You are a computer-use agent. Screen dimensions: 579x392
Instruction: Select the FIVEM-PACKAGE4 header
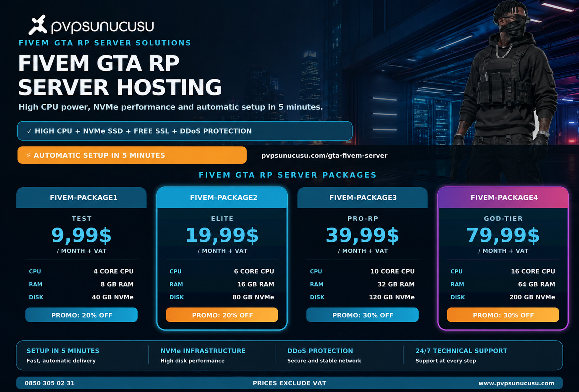pos(503,198)
